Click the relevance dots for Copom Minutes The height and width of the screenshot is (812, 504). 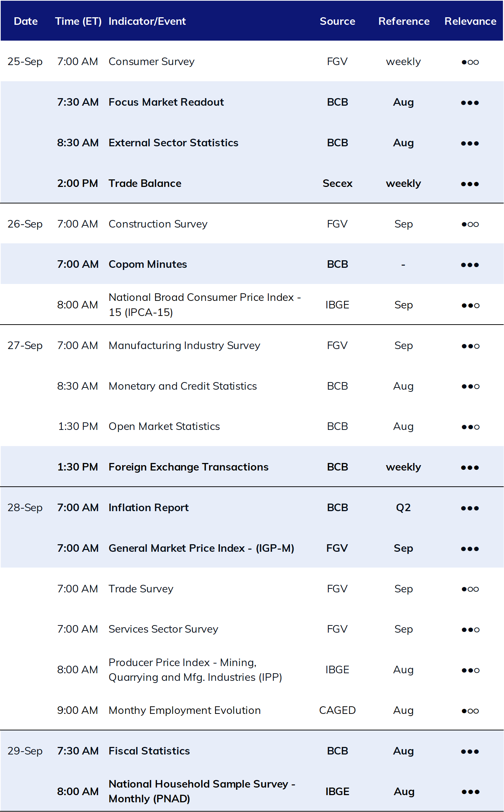coord(470,265)
